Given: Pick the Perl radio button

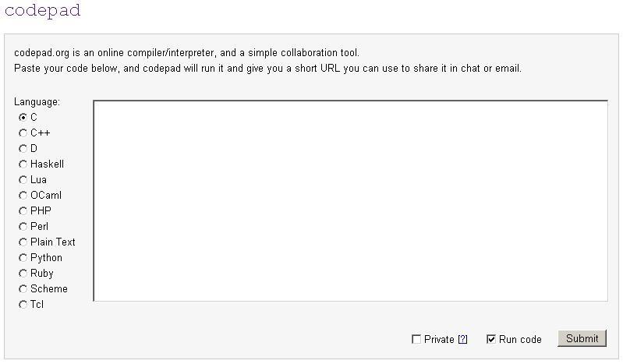Looking at the screenshot, I should point(23,227).
